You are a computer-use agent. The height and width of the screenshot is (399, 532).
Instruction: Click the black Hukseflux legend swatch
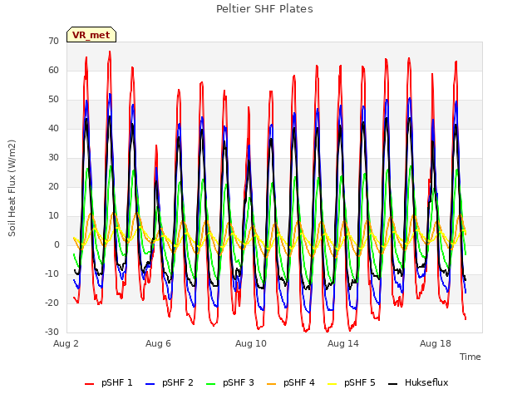click(x=393, y=384)
